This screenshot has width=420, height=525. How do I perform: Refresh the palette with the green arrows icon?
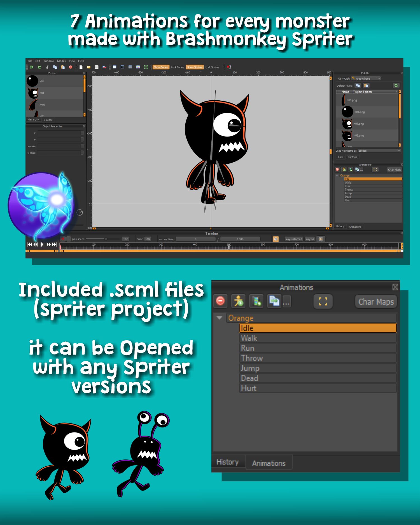[396, 85]
